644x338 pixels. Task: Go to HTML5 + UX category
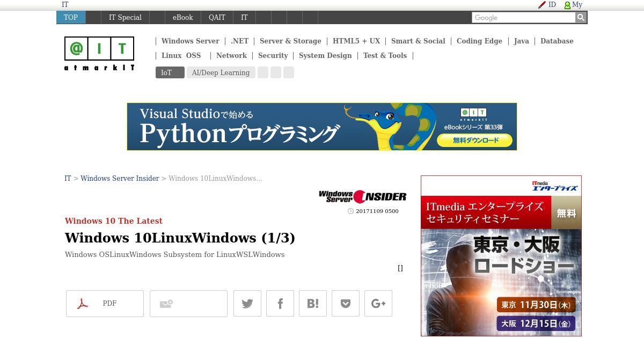pyautogui.click(x=356, y=41)
